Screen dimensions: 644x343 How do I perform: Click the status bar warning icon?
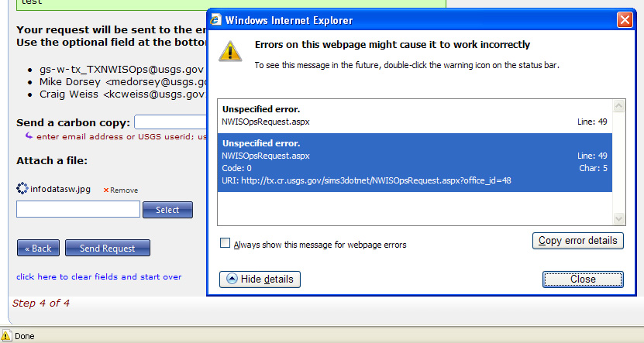(6, 336)
